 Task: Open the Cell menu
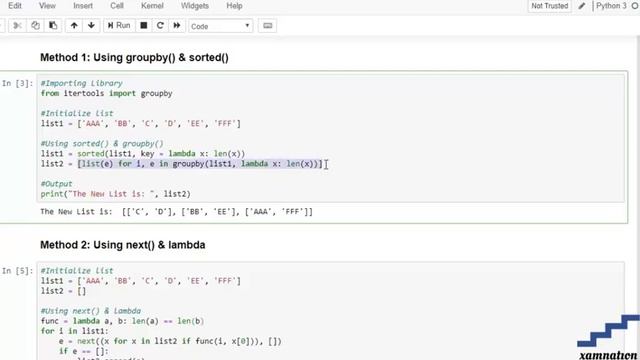tap(117, 6)
